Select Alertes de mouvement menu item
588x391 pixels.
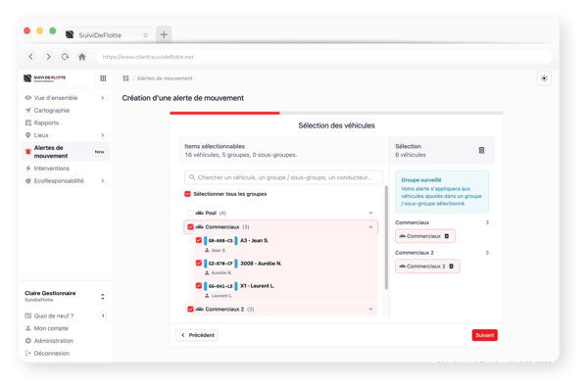[66, 152]
